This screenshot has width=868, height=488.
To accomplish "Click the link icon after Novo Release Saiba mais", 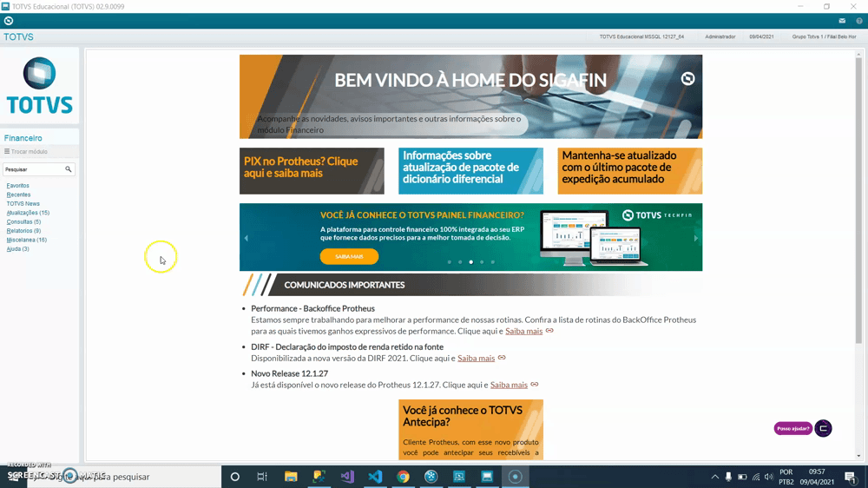I will coord(534,385).
